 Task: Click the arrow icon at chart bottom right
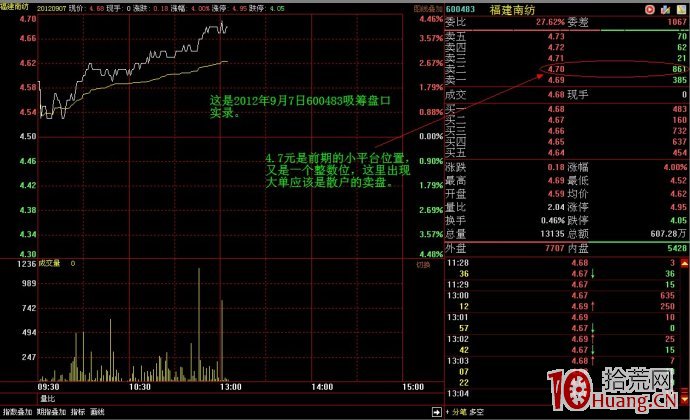(436, 412)
